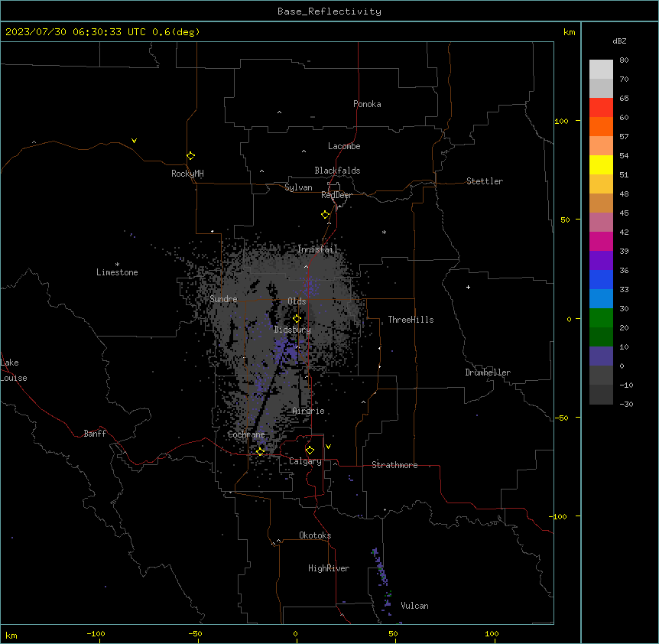This screenshot has width=659, height=644.
Task: Select the yellow diamond marker below Cochrane
Action: tap(260, 451)
